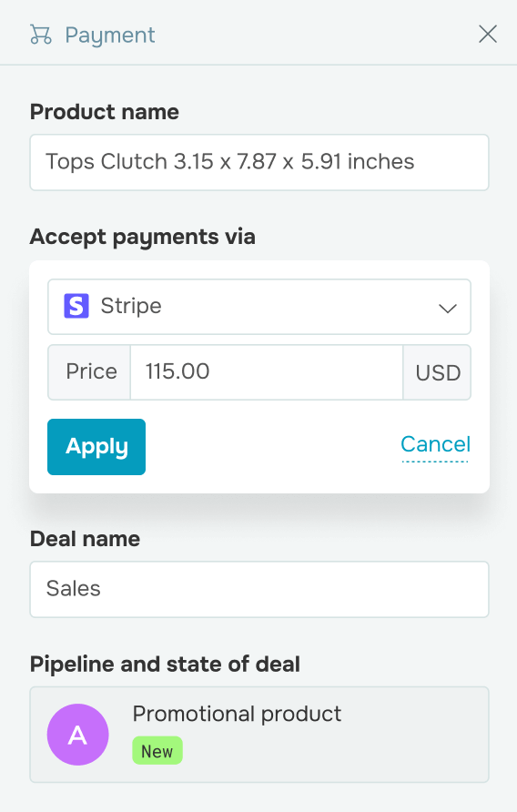
Task: Close the Payment panel
Action: point(488,35)
